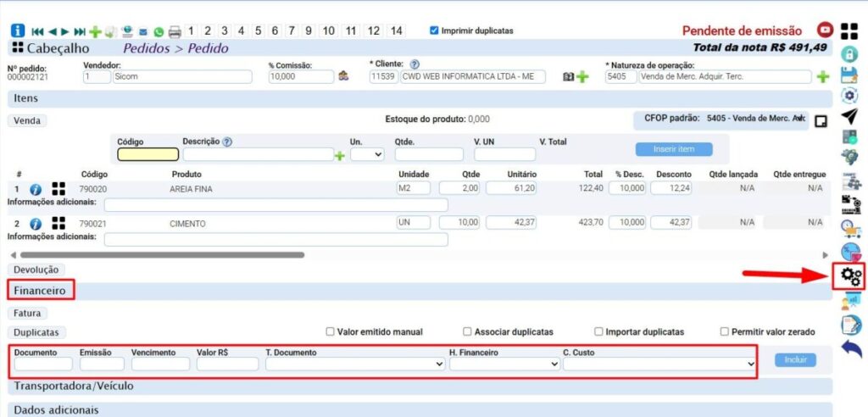Screen dimensions: 868x417
Task: Click the blue back arrow icon
Action: [x=851, y=349]
